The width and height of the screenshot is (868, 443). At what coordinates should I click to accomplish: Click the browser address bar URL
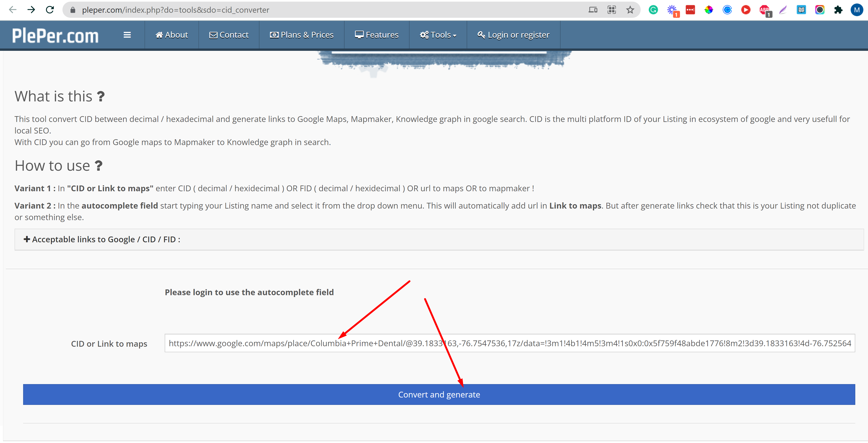coord(176,10)
